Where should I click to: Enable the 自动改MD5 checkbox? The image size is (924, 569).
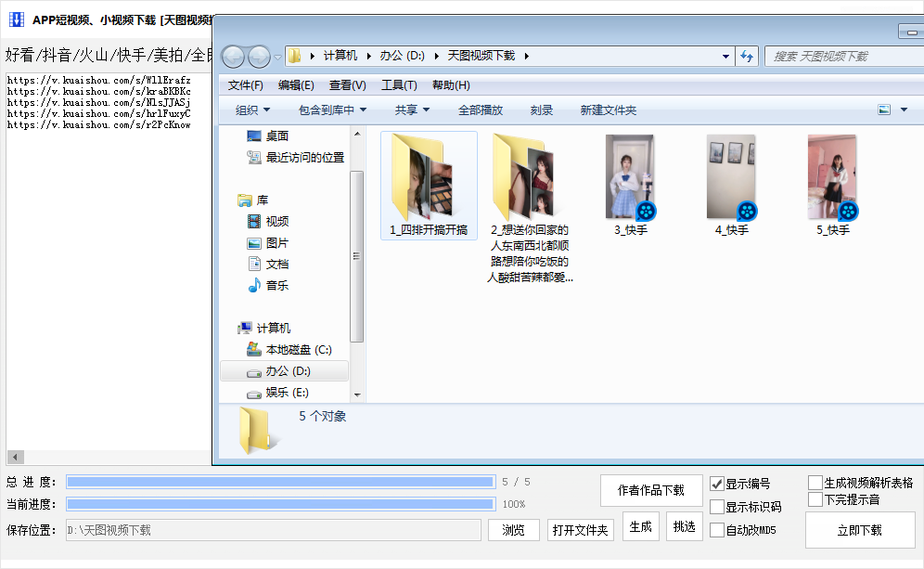tap(716, 530)
